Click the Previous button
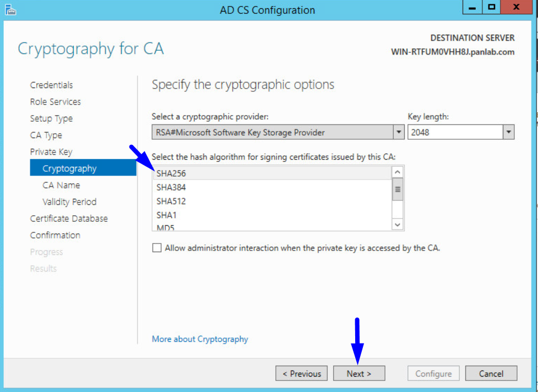538x392 pixels. click(302, 373)
